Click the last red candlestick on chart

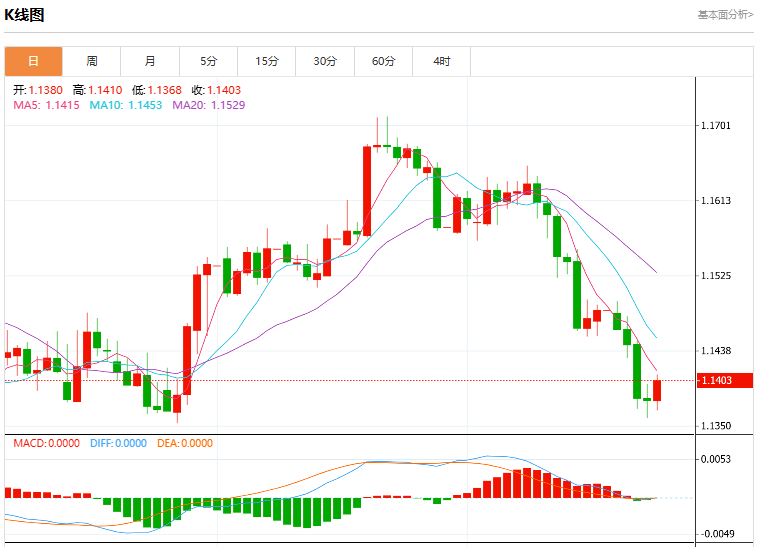coord(657,390)
